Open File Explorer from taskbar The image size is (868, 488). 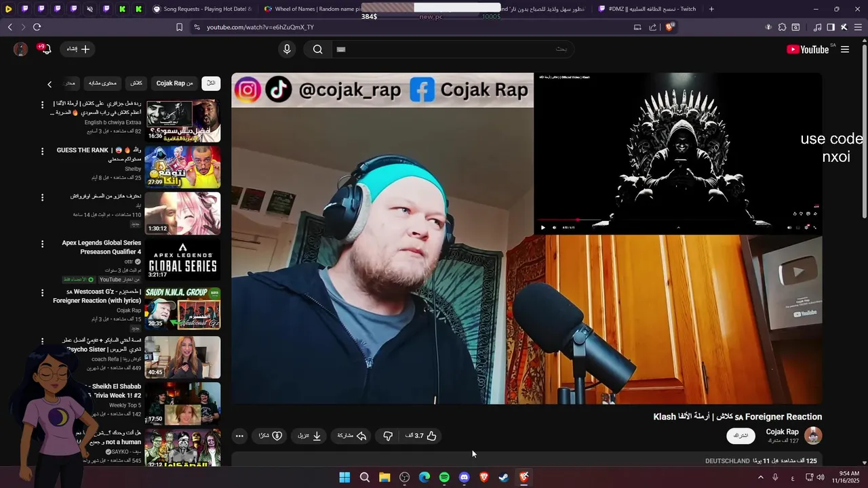384,477
